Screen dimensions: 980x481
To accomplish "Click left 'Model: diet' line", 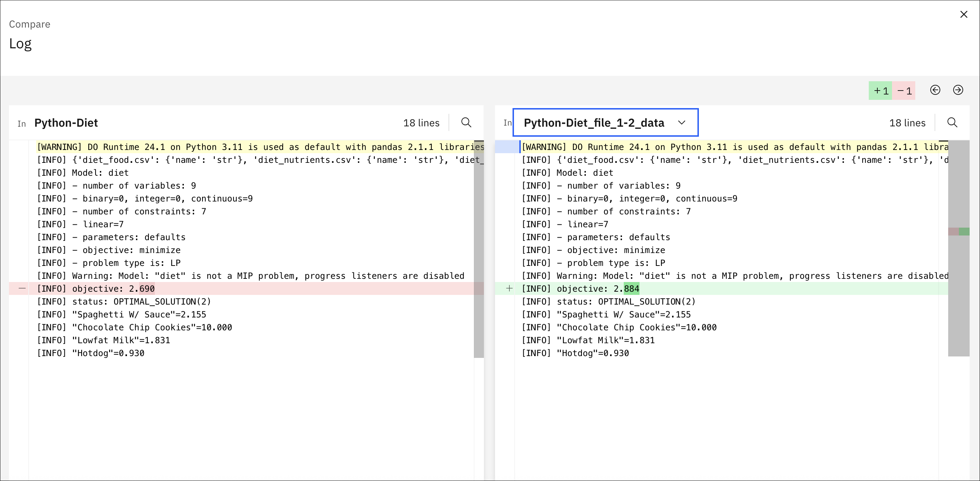I will [83, 173].
